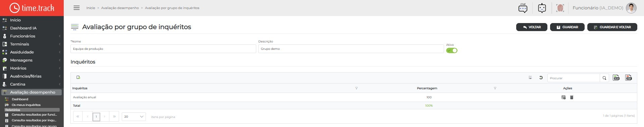
Task: Click the Avaliação anual cell
Action: [x=85, y=97]
